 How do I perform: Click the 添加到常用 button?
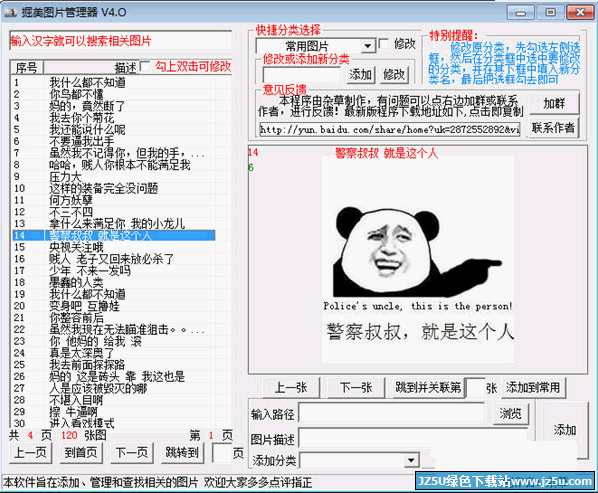[x=533, y=388]
